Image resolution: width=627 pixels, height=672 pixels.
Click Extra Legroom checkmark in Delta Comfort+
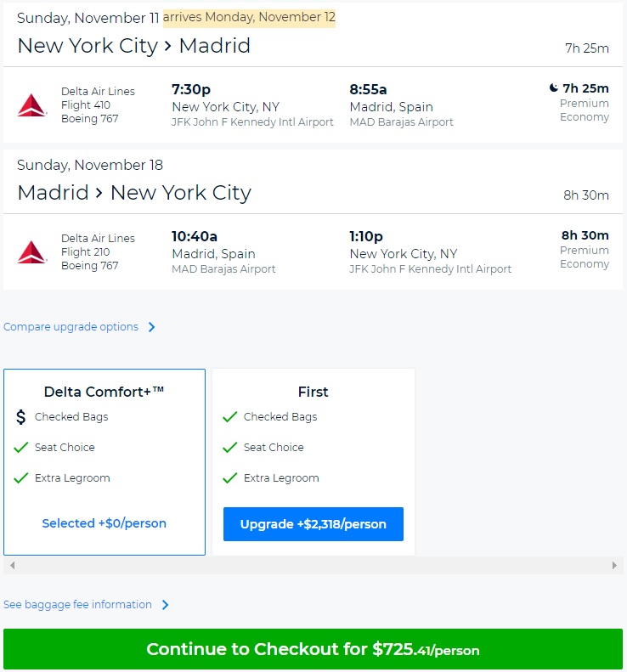21,478
